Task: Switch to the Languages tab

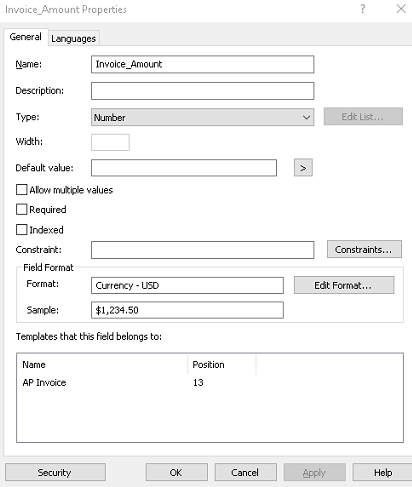Action: click(x=74, y=38)
